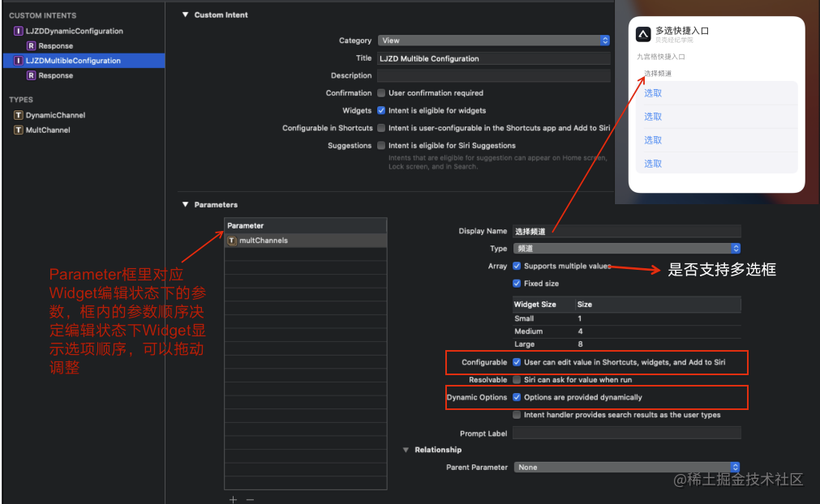The image size is (820, 504).
Task: Open the Parent Parameter dropdown showing None
Action: click(x=627, y=468)
